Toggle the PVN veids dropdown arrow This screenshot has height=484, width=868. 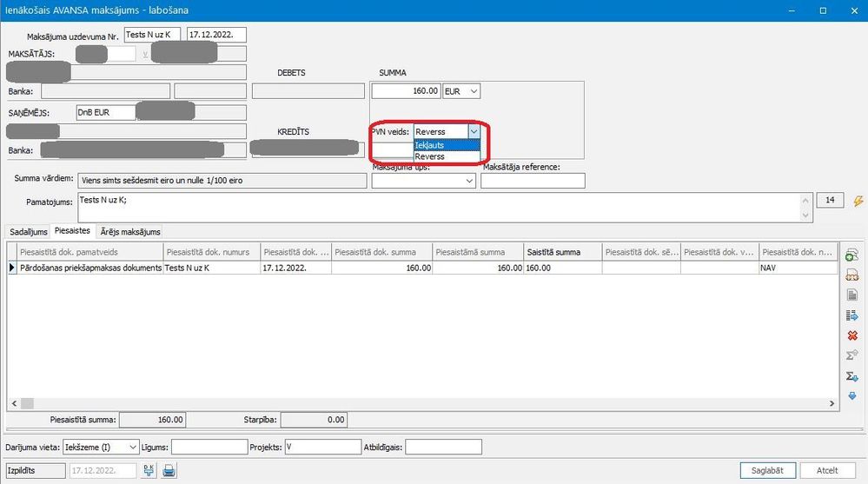pyautogui.click(x=474, y=132)
